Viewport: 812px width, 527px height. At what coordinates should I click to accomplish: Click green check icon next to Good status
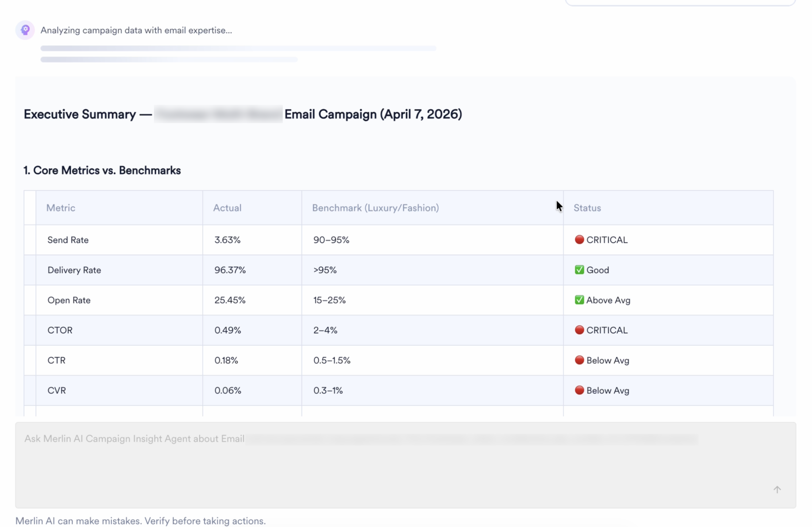pos(579,270)
